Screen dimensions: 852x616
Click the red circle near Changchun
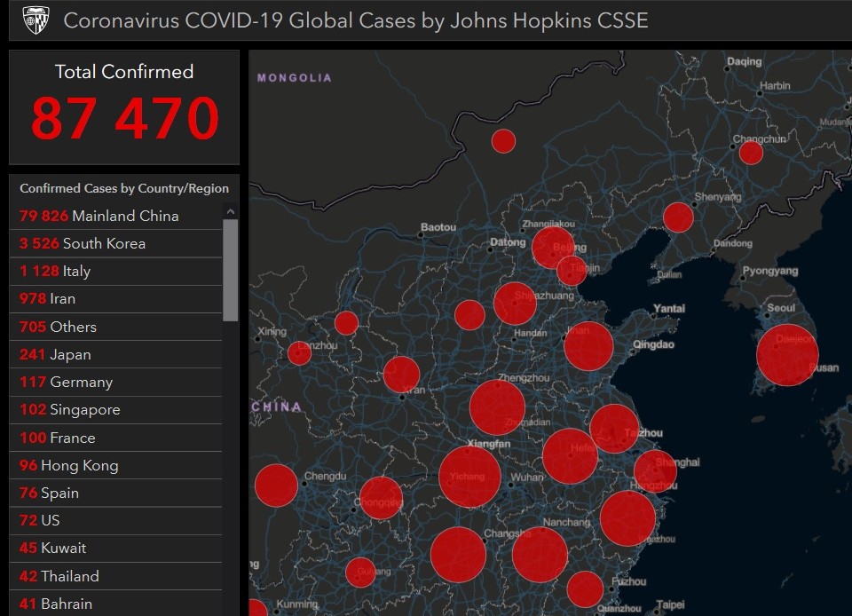coord(751,153)
